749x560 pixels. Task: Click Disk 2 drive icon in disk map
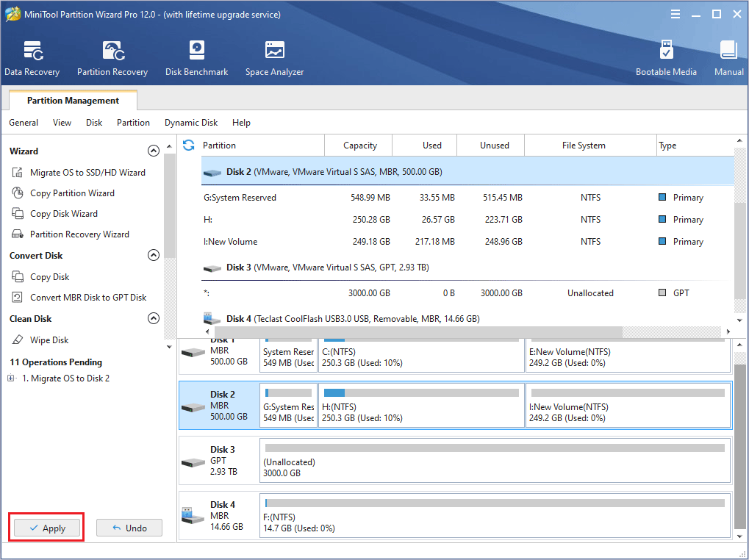pyautogui.click(x=193, y=406)
